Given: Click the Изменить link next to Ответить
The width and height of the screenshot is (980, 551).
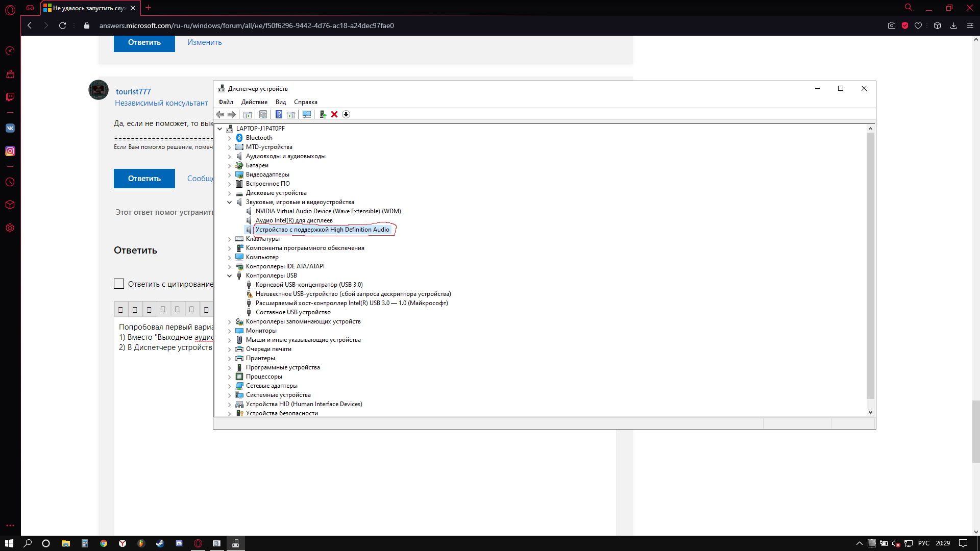Looking at the screenshot, I should 205,42.
